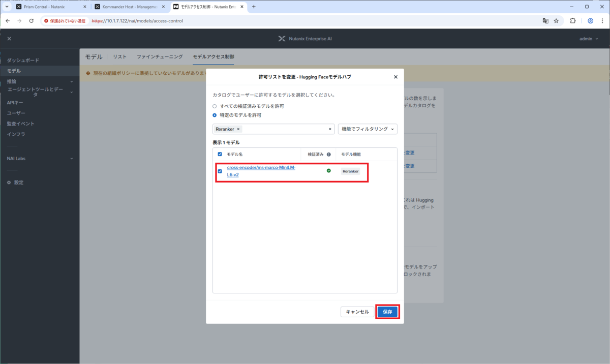Click the モデル機能 column header
The width and height of the screenshot is (610, 364).
point(351,154)
